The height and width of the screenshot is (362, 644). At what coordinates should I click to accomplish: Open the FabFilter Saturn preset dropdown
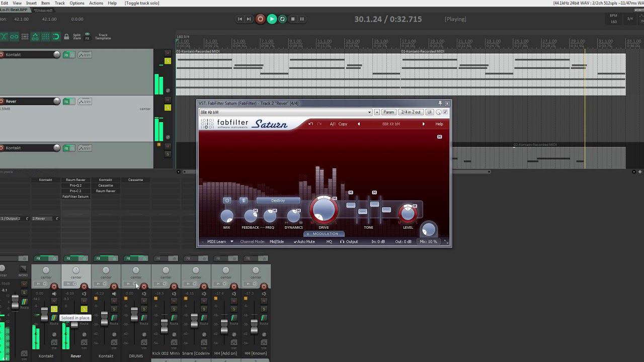(286, 112)
